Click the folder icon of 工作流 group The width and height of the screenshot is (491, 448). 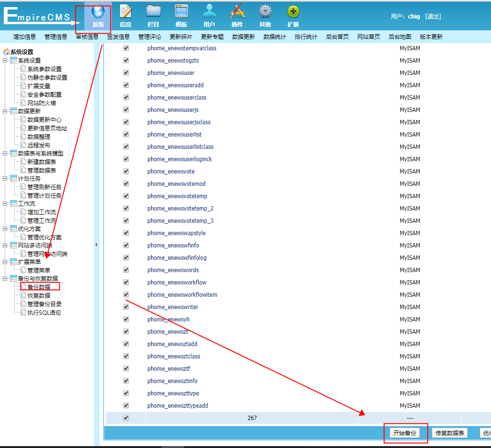tap(13, 204)
